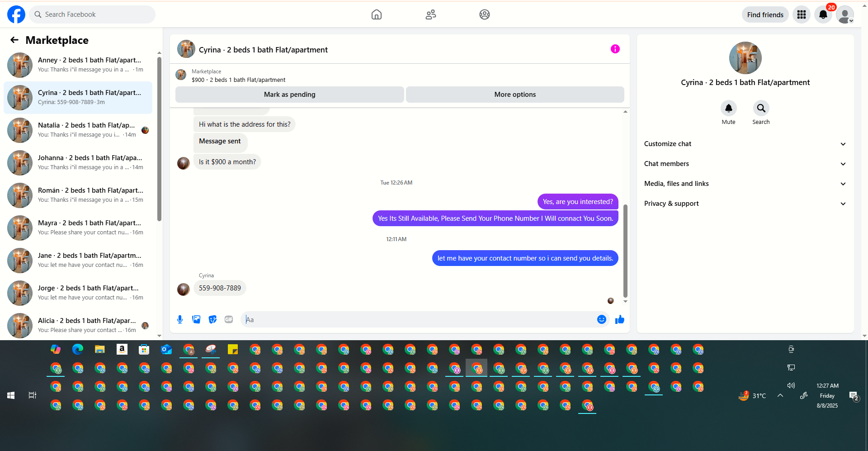The height and width of the screenshot is (451, 868).
Task: Open Windows action center notifications icon
Action: point(854,396)
